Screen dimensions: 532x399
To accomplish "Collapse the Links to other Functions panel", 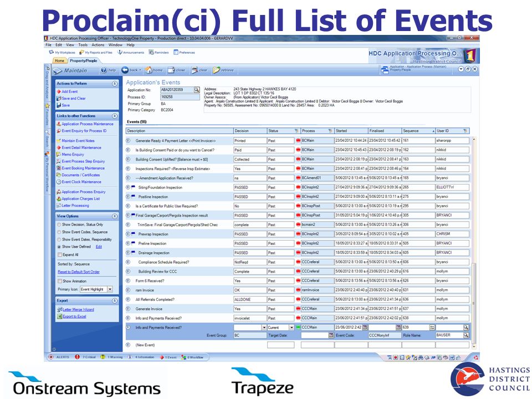I will click(x=115, y=116).
